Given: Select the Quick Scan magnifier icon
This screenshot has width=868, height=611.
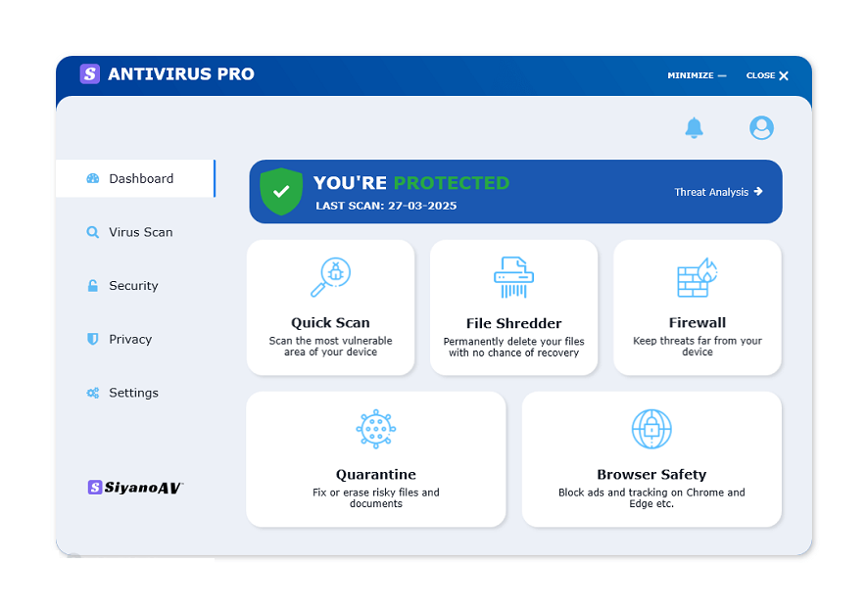Looking at the screenshot, I should (330, 277).
